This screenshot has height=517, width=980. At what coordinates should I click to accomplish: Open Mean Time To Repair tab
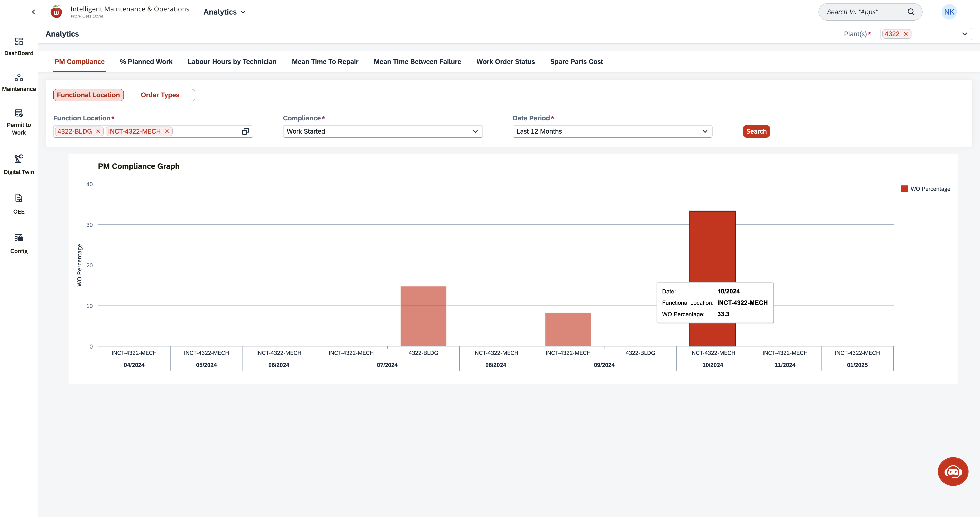pyautogui.click(x=325, y=62)
